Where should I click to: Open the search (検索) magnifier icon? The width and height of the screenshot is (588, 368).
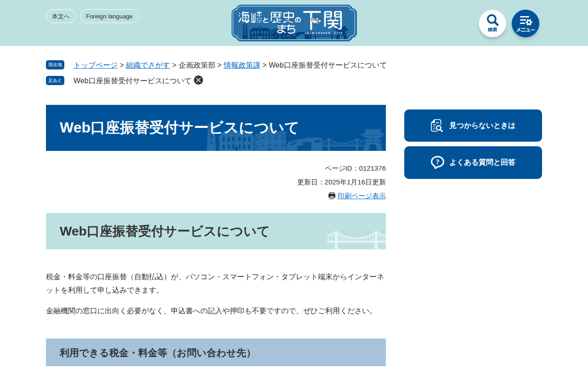[x=492, y=23]
